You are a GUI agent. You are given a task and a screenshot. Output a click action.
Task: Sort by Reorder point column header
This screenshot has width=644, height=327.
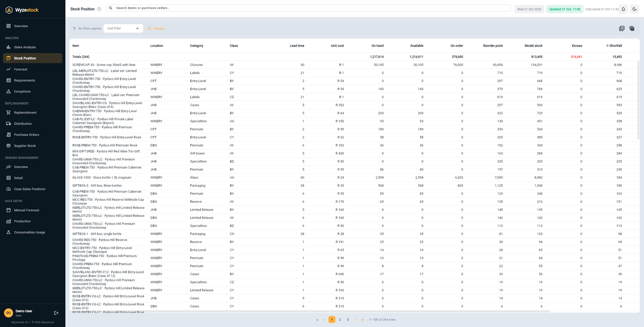493,46
